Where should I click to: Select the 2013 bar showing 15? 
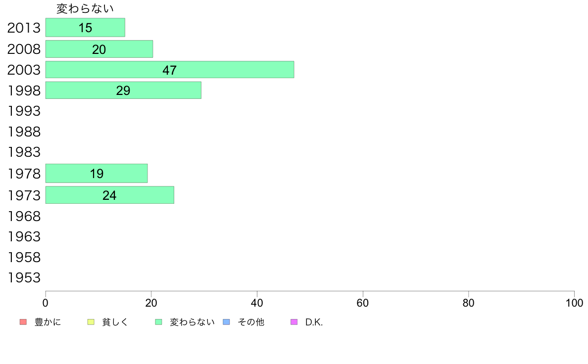tap(85, 28)
